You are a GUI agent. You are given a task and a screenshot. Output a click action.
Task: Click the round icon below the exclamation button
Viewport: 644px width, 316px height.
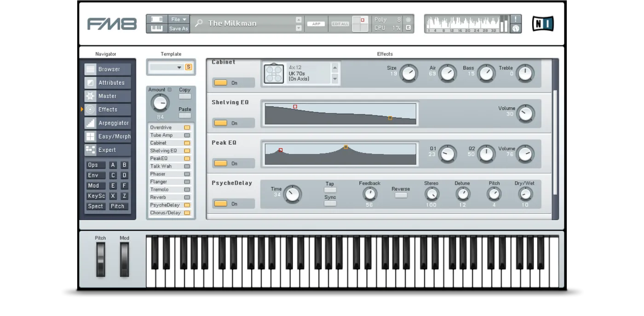point(516,28)
